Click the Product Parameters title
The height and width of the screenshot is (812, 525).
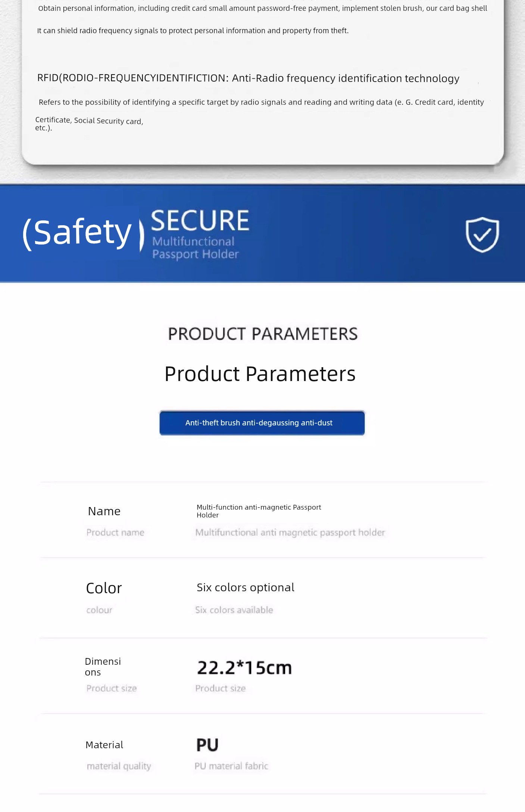[260, 374]
